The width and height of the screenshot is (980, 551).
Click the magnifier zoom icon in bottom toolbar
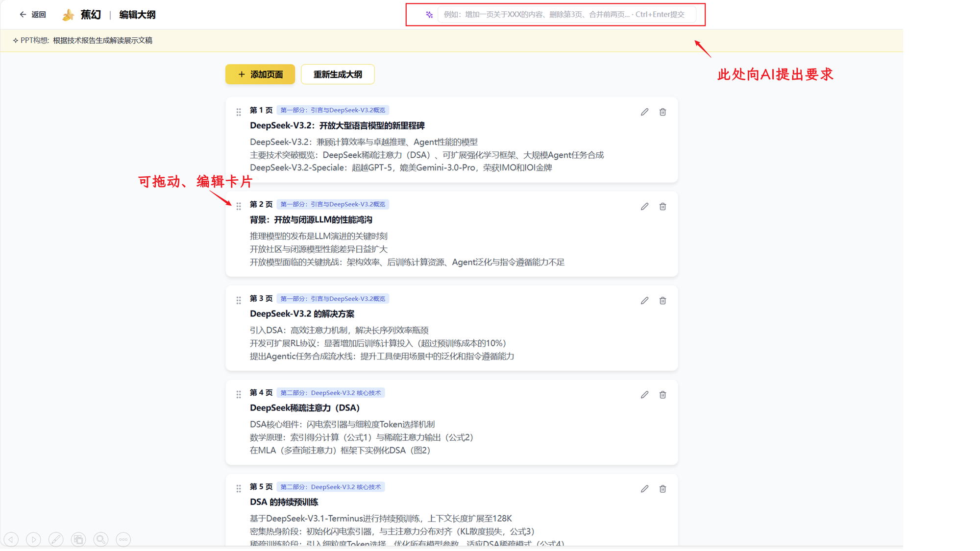[100, 539]
